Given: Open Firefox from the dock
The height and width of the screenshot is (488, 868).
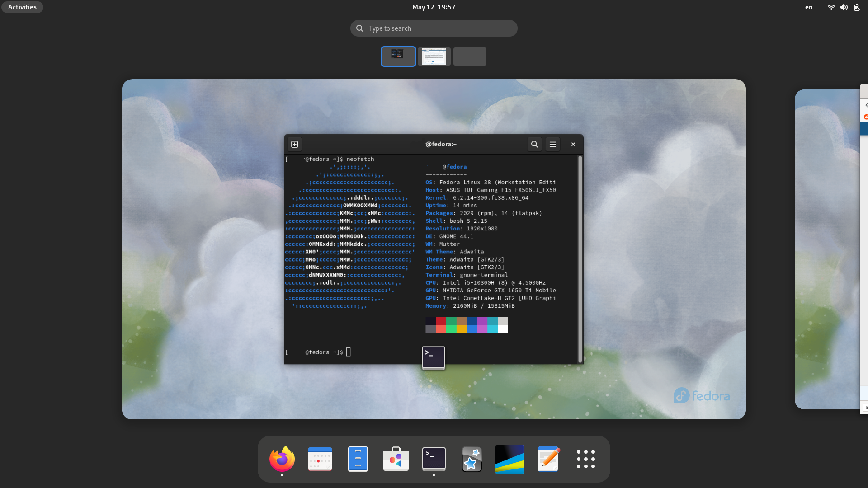Looking at the screenshot, I should [x=282, y=459].
